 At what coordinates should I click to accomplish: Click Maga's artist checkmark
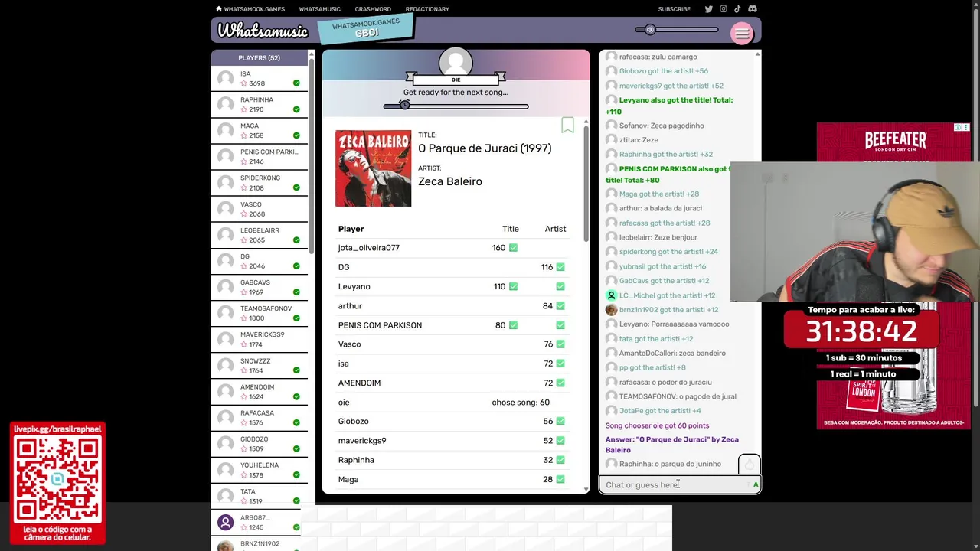point(560,479)
